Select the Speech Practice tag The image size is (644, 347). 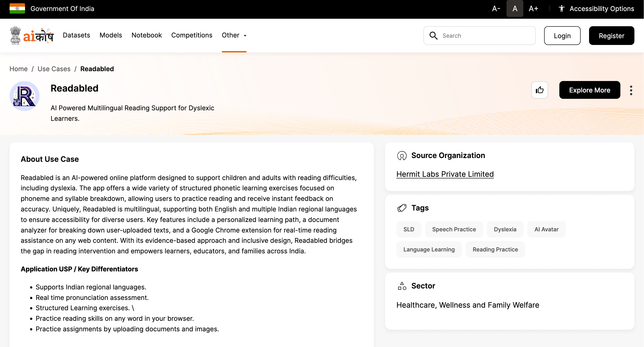pyautogui.click(x=454, y=229)
